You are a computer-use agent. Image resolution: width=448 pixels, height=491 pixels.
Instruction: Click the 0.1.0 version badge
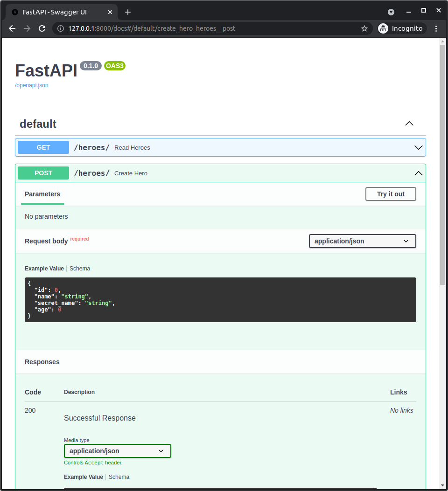91,65
